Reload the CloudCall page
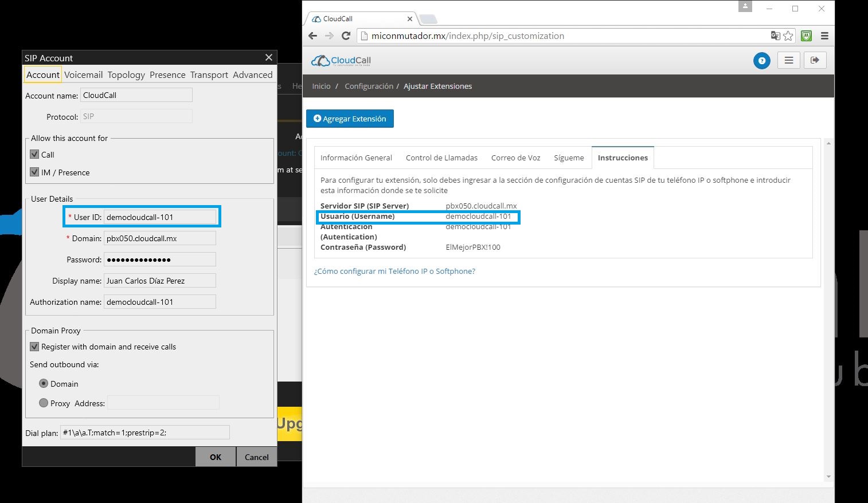Viewport: 868px width, 503px height. [346, 36]
